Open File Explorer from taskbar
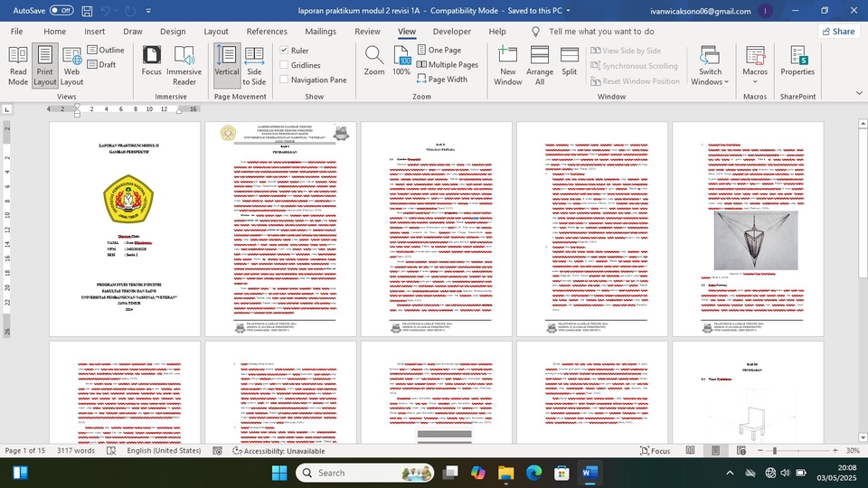868x488 pixels. tap(506, 473)
